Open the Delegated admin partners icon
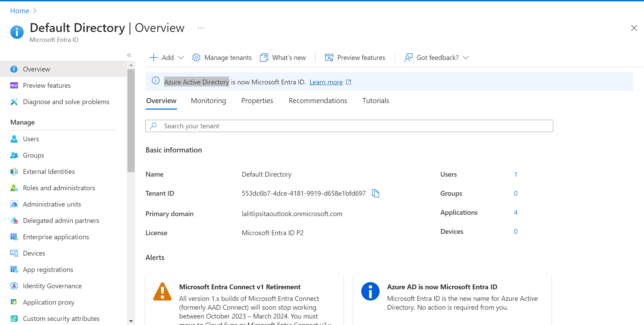 click(x=14, y=221)
